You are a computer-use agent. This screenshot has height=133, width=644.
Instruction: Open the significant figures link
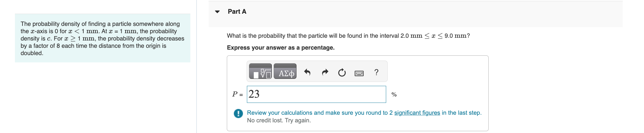(417, 113)
